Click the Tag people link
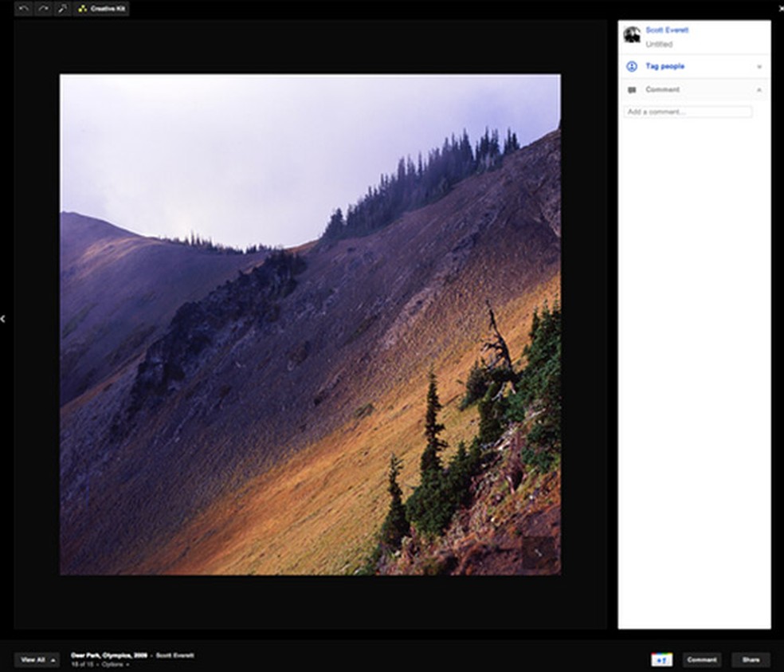Image resolution: width=784 pixels, height=672 pixels. click(x=665, y=66)
